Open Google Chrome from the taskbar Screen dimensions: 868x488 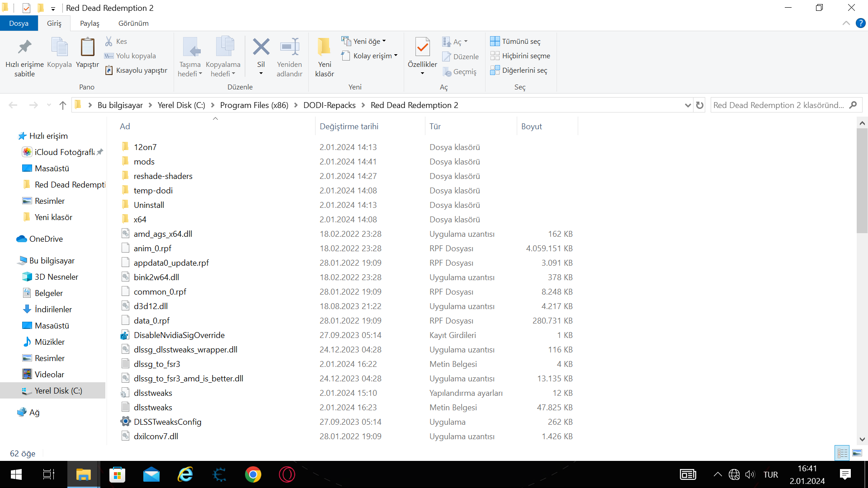[253, 474]
